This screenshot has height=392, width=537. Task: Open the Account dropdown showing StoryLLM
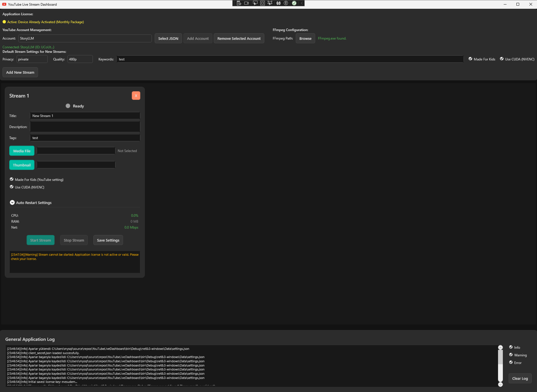(x=85, y=38)
